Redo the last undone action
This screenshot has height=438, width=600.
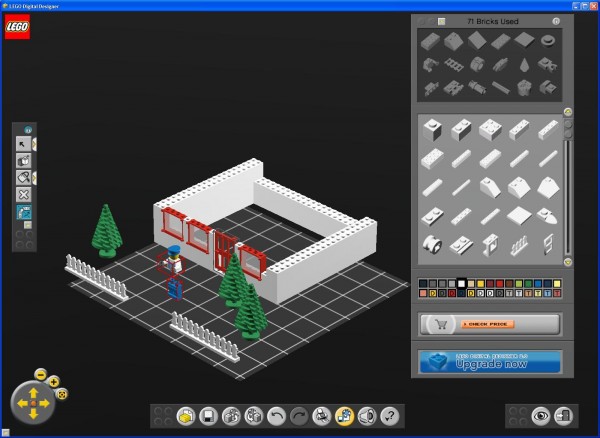tap(299, 416)
